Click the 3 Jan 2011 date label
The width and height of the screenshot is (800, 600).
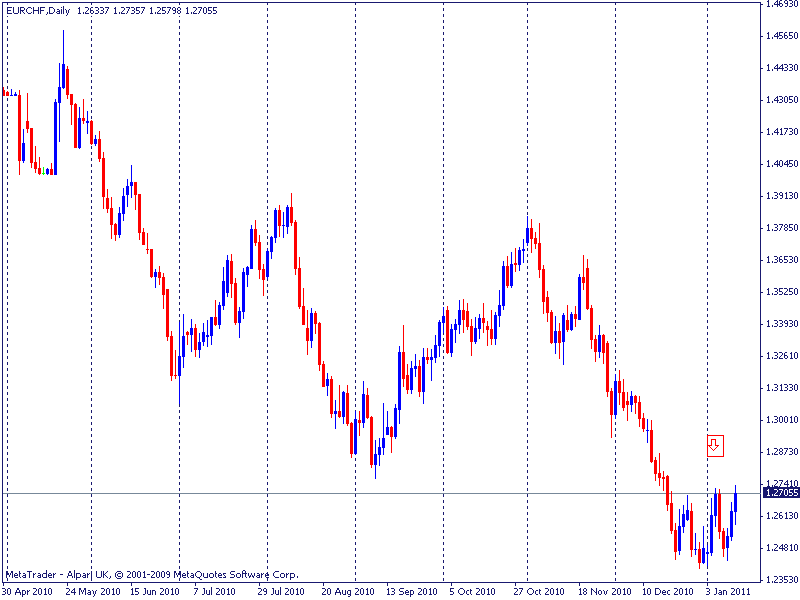point(729,591)
